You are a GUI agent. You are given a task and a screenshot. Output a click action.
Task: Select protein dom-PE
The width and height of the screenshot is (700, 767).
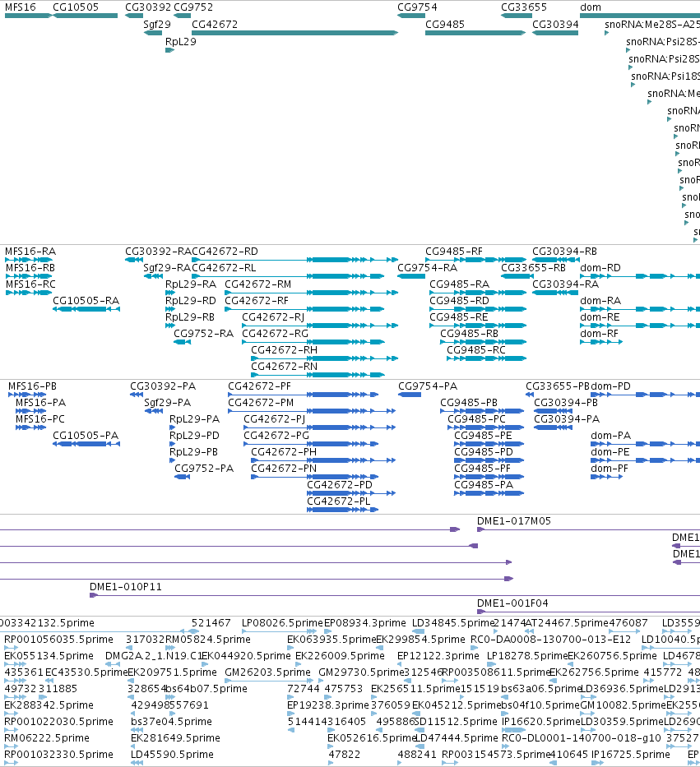(610, 452)
